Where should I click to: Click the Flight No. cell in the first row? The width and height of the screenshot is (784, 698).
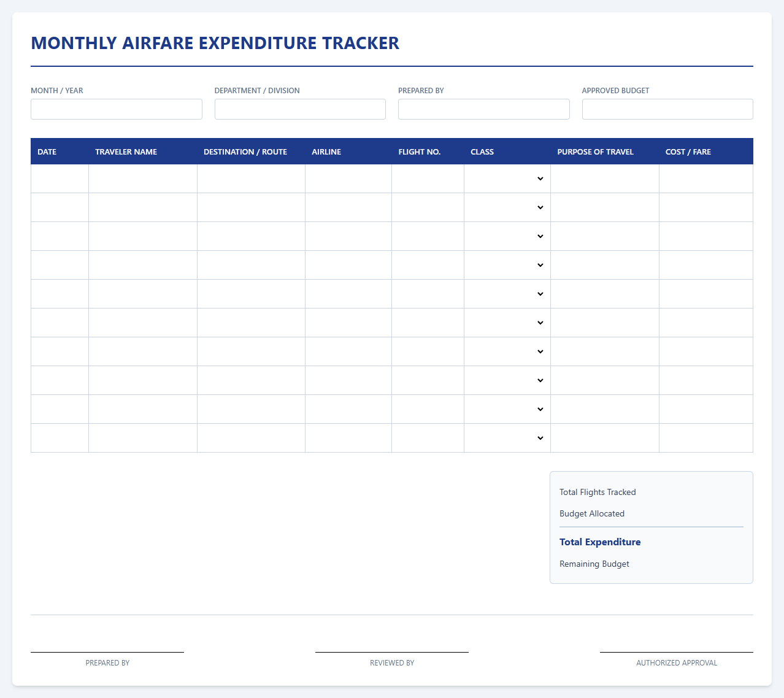pyautogui.click(x=428, y=178)
